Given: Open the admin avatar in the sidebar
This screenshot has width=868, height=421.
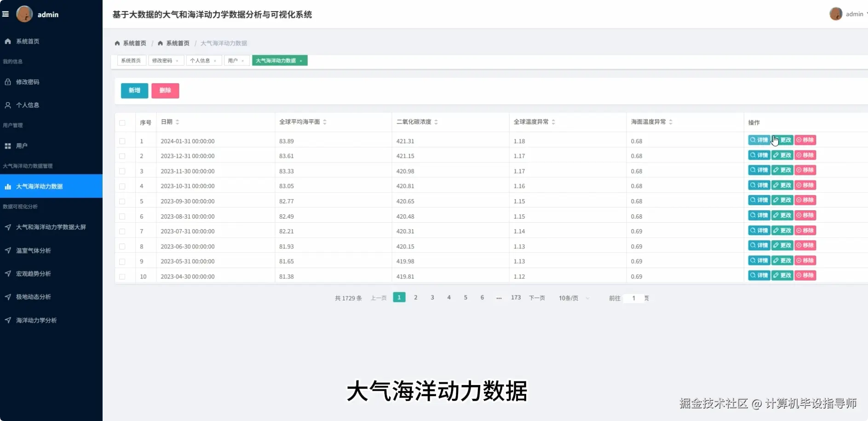Looking at the screenshot, I should (24, 14).
